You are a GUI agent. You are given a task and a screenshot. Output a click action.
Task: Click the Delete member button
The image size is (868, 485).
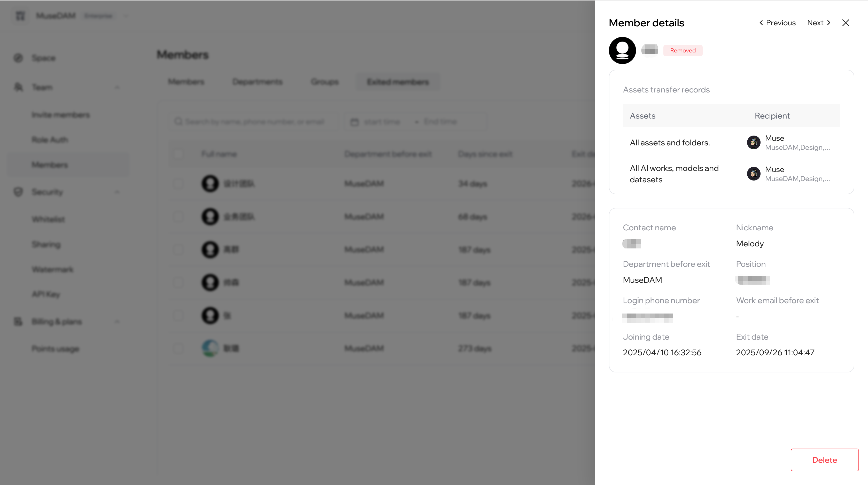coord(824,460)
